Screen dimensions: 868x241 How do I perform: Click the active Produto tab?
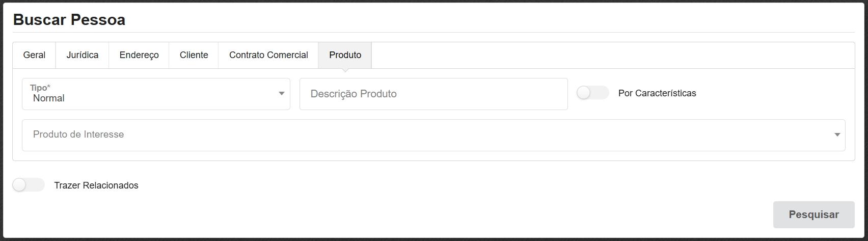pos(345,55)
